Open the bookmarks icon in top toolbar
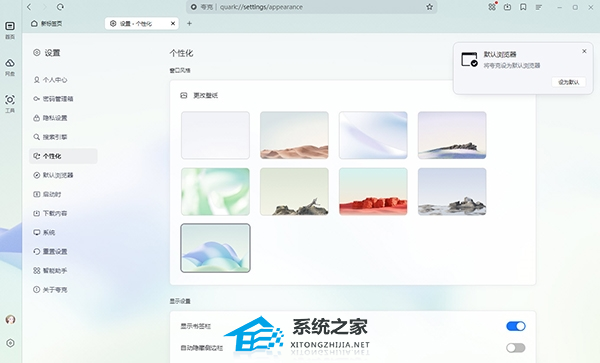 (x=523, y=7)
